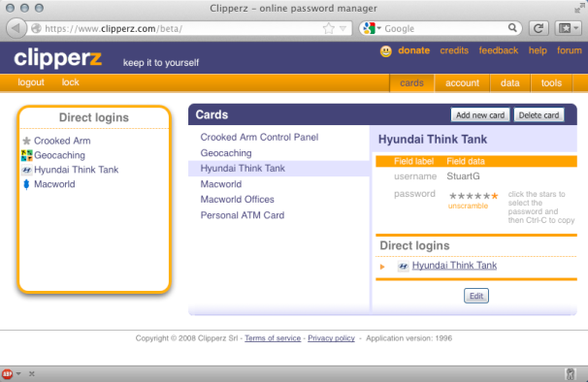Open the bookmarks toolbar menu button
588x382 pixels.
[569, 28]
